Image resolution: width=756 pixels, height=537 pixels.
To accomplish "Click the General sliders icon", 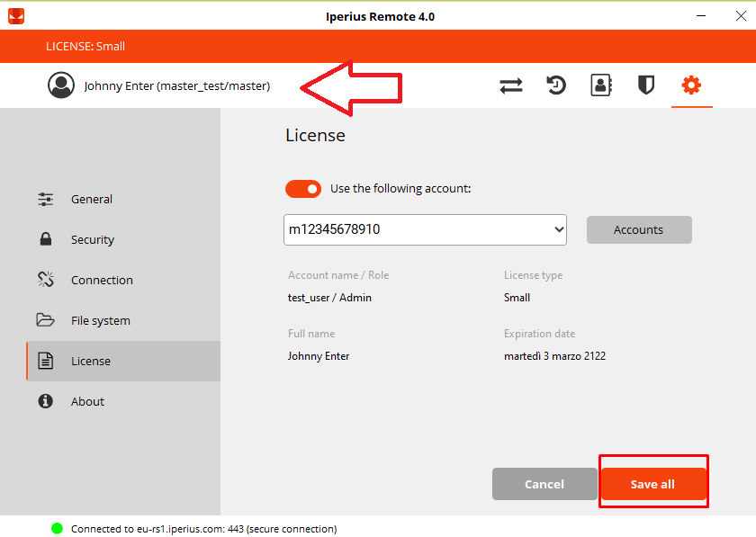I will pyautogui.click(x=46, y=199).
